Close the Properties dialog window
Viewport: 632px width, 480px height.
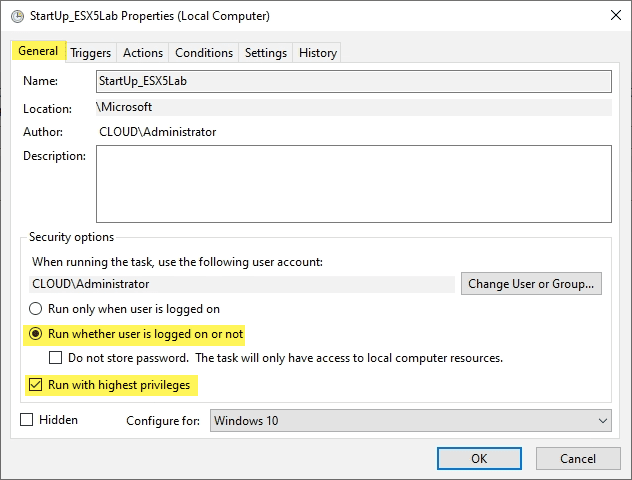click(x=608, y=16)
